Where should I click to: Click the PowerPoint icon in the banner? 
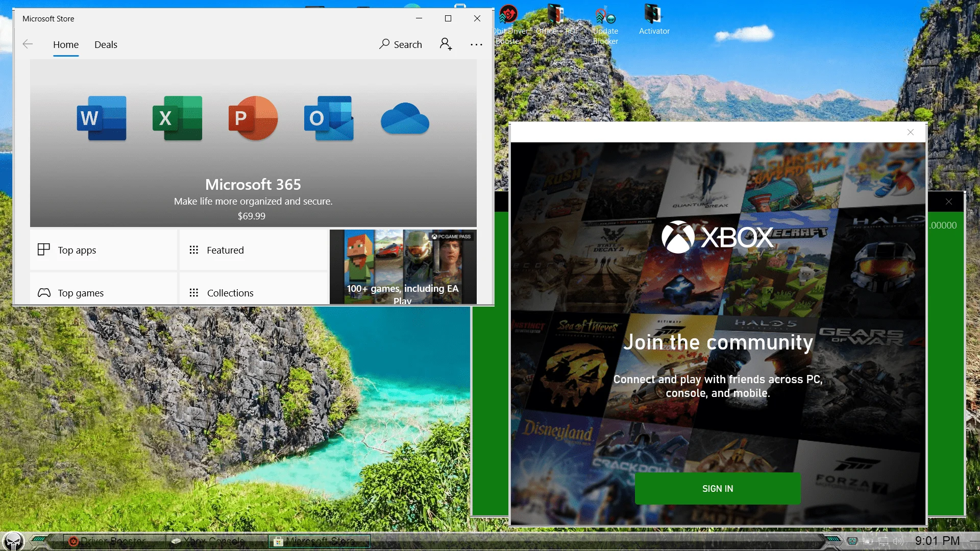coord(253,118)
